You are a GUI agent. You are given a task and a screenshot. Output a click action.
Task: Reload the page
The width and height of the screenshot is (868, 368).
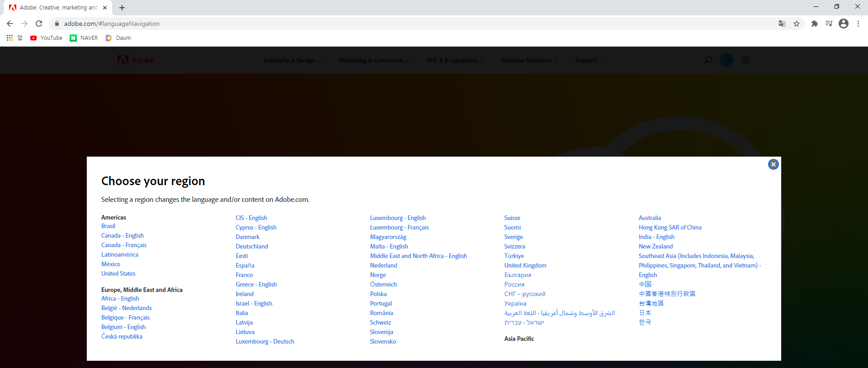39,24
